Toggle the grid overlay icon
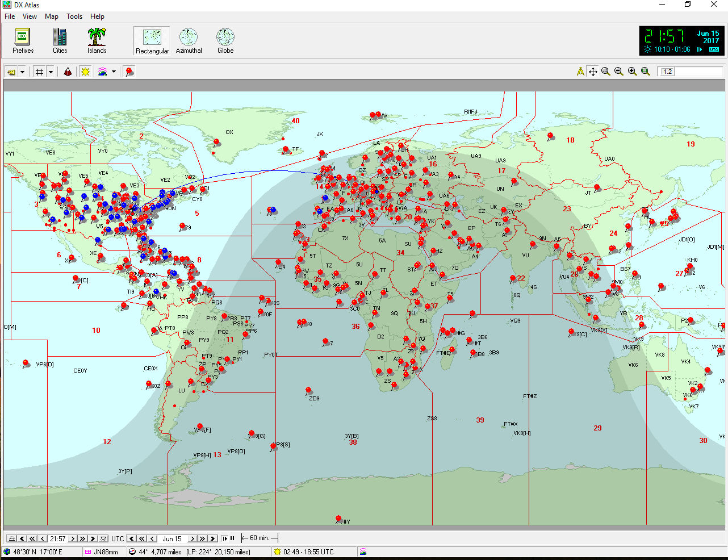This screenshot has width=728, height=560. pyautogui.click(x=39, y=72)
